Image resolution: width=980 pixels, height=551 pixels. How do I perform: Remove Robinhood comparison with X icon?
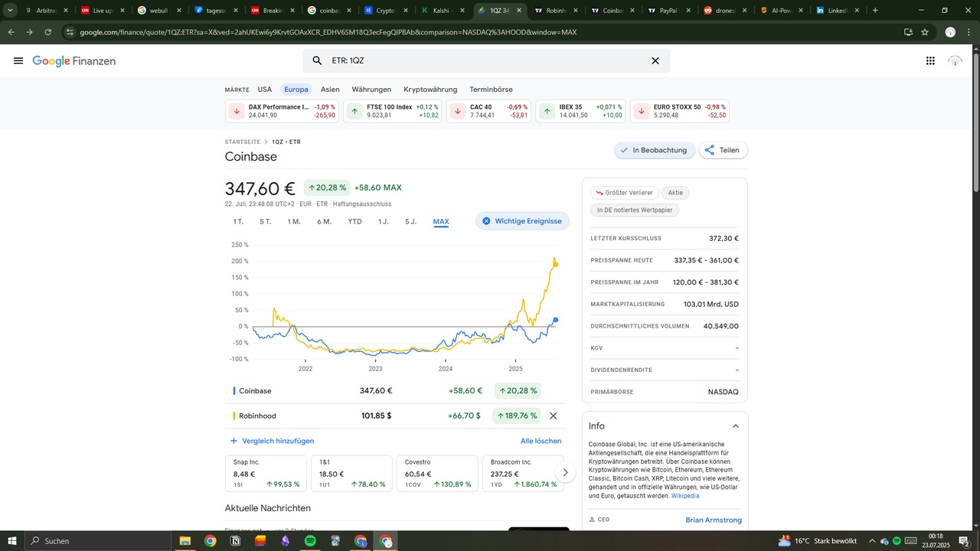coord(554,416)
